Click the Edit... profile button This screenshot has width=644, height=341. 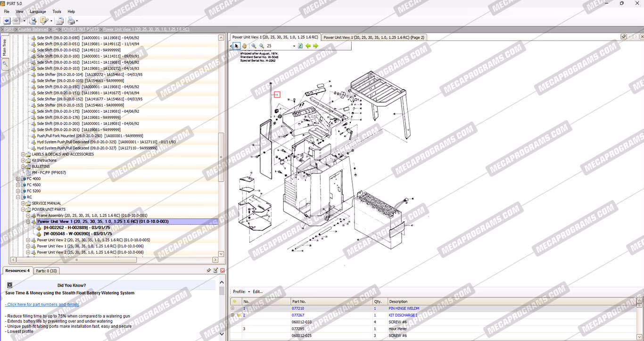[x=257, y=291]
